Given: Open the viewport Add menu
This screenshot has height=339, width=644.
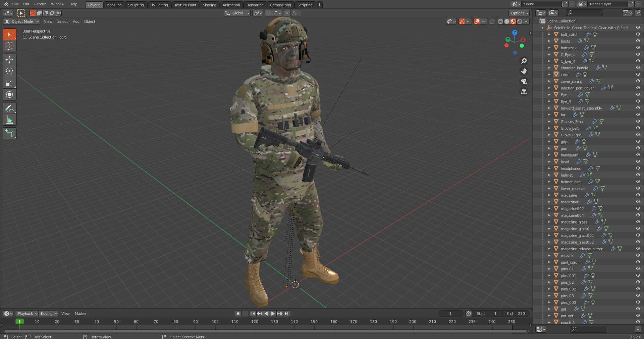Looking at the screenshot, I should coord(76,21).
